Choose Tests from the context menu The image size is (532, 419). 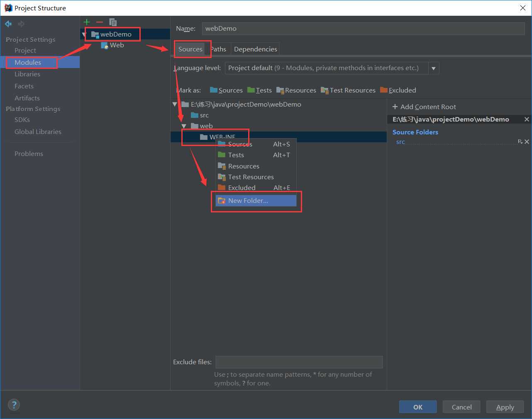pyautogui.click(x=256, y=155)
